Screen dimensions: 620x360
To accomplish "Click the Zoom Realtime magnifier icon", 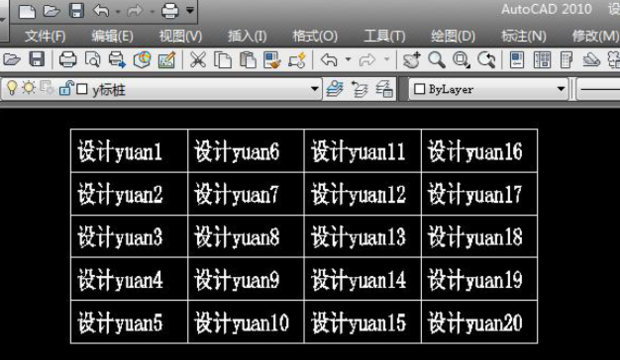I will 437,60.
